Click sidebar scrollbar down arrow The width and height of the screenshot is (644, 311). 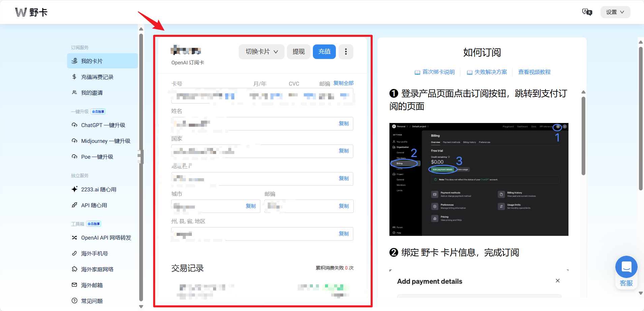click(141, 307)
